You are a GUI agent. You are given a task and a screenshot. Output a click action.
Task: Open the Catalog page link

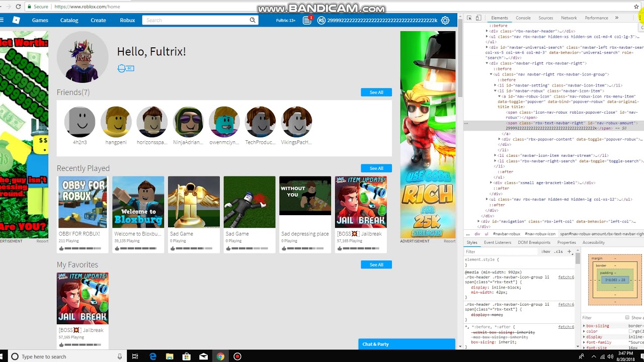point(69,20)
